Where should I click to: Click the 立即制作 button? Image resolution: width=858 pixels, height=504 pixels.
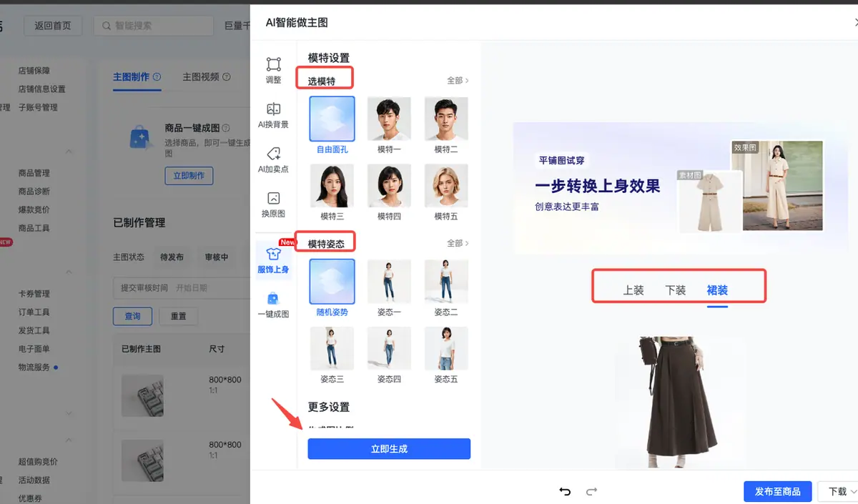click(189, 175)
